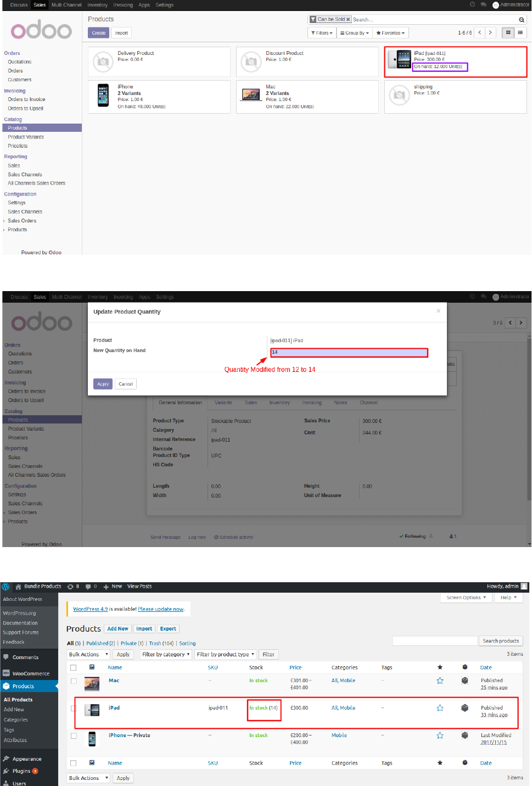Tick the checkbox for the iPad product row

(x=74, y=709)
